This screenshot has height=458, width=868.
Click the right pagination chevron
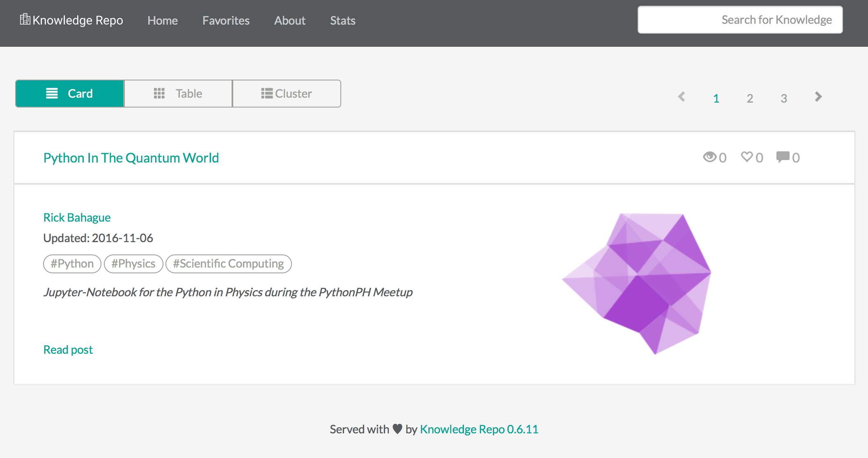pos(818,97)
